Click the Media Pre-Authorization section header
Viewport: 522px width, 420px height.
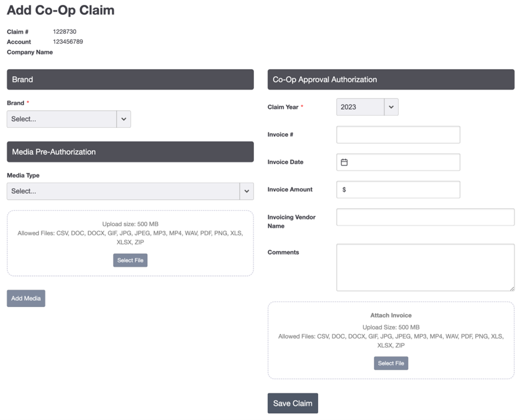[130, 152]
